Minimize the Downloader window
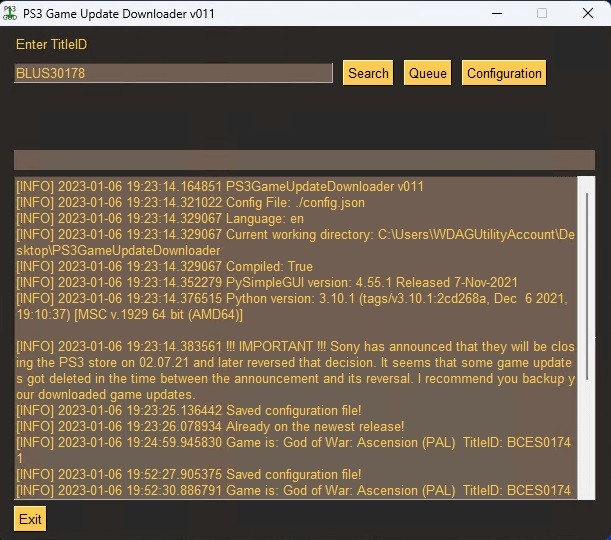 click(496, 13)
